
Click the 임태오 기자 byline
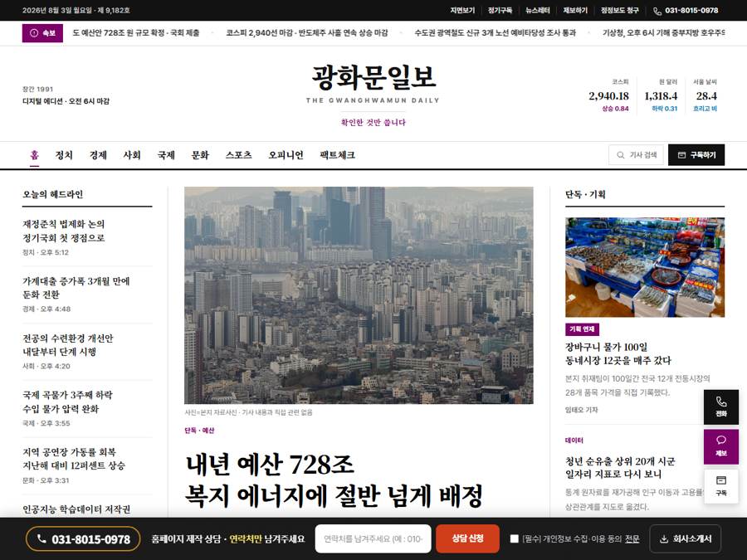pos(581,410)
